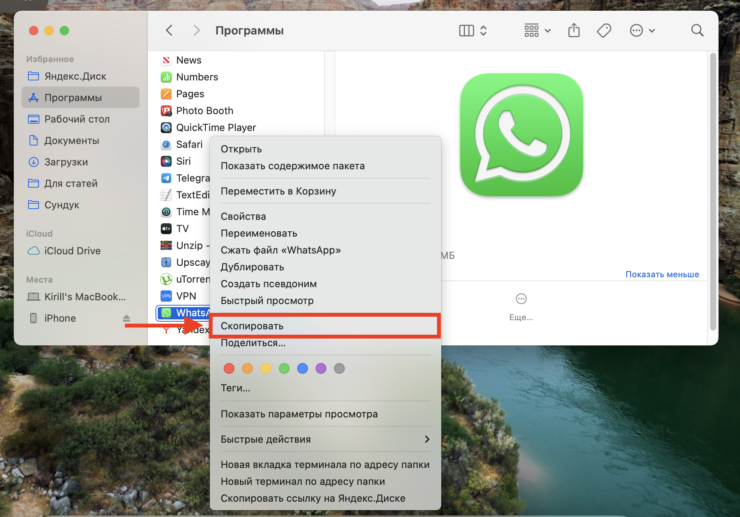Select VPN app icon
The width and height of the screenshot is (740, 517).
[x=166, y=296]
